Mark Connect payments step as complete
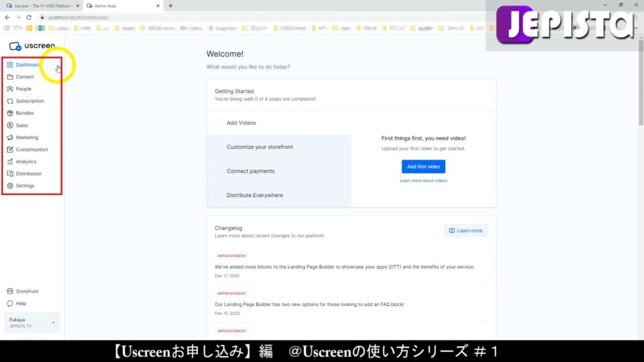The height and width of the screenshot is (362, 644). [x=219, y=170]
